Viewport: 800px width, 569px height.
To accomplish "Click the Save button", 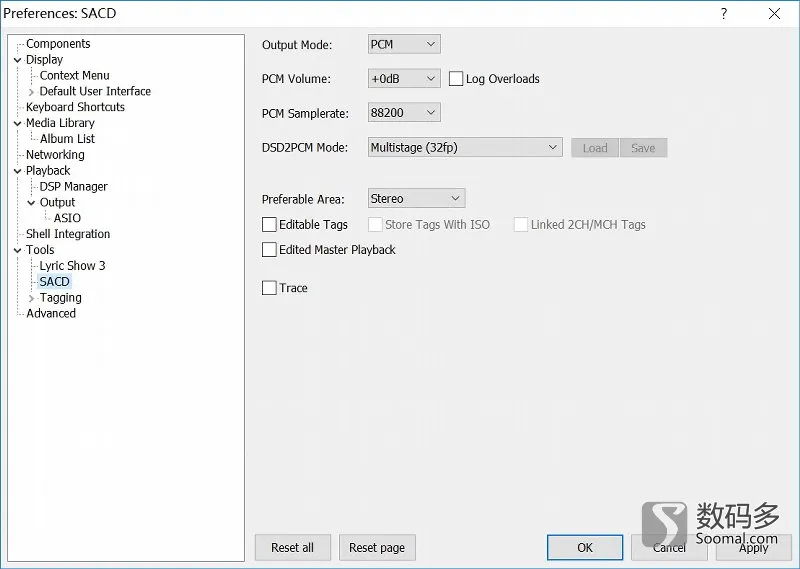I will click(x=643, y=148).
